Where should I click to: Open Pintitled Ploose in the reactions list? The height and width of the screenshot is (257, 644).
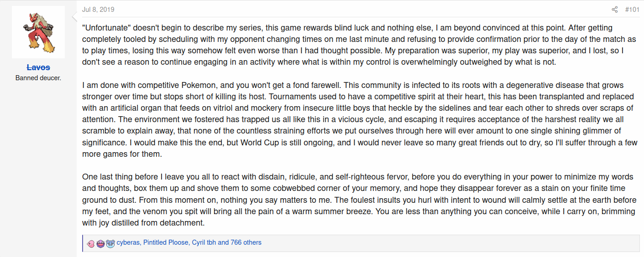tap(165, 242)
